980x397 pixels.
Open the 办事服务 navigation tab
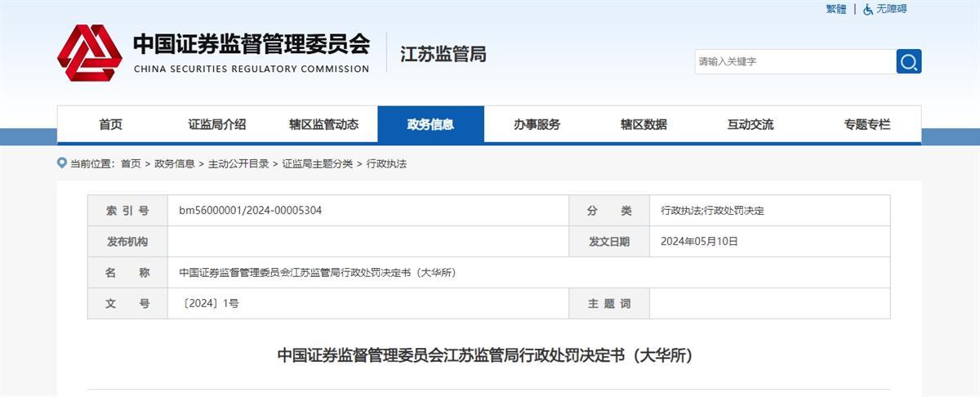coord(537,124)
